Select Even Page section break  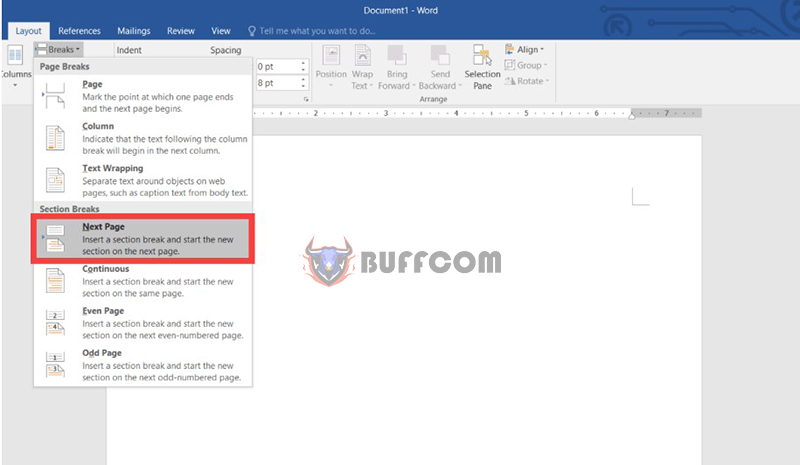[143, 323]
